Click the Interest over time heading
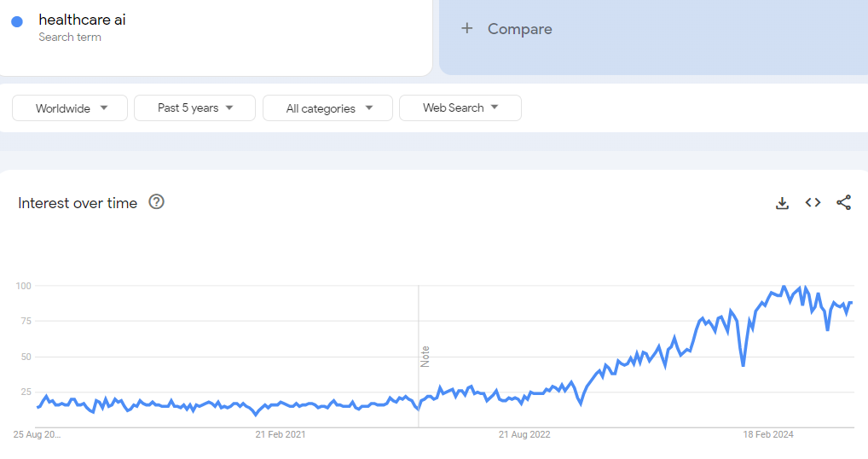 (x=78, y=203)
